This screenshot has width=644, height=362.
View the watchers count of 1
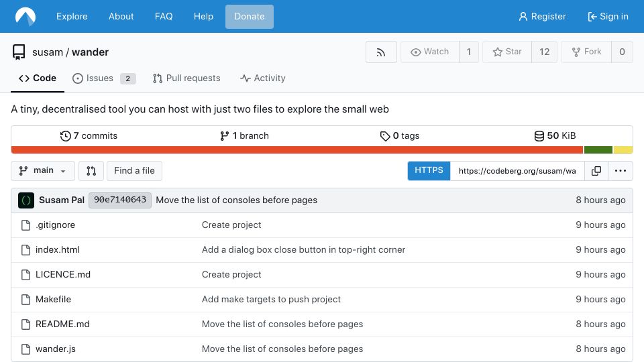469,52
